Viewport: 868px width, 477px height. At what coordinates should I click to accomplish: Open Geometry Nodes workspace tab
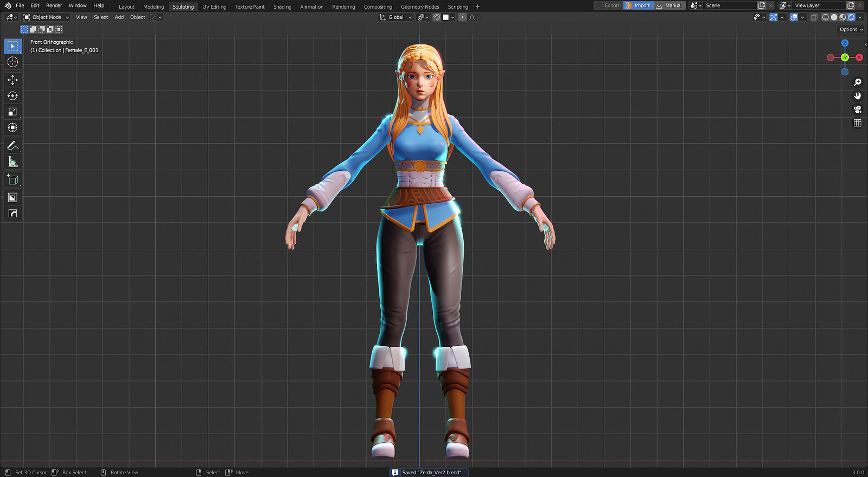tap(420, 7)
